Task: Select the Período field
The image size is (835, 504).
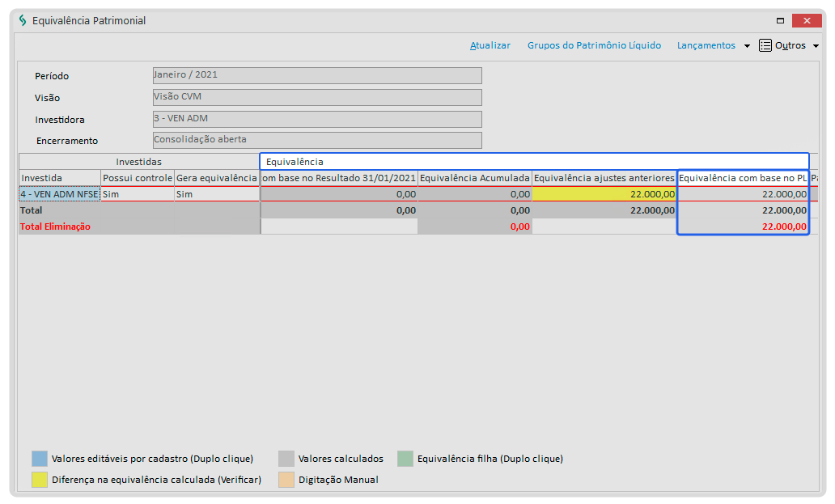Action: coord(316,75)
